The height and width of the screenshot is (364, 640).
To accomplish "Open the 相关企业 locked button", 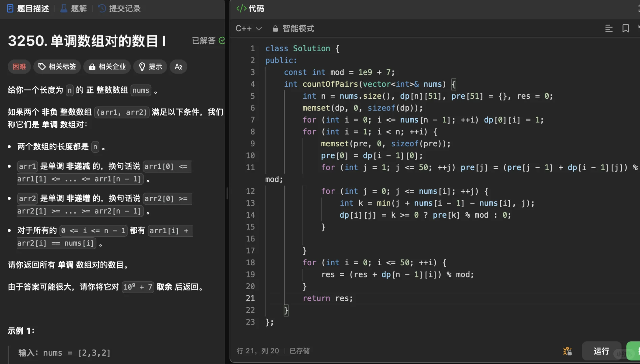I will pos(107,67).
